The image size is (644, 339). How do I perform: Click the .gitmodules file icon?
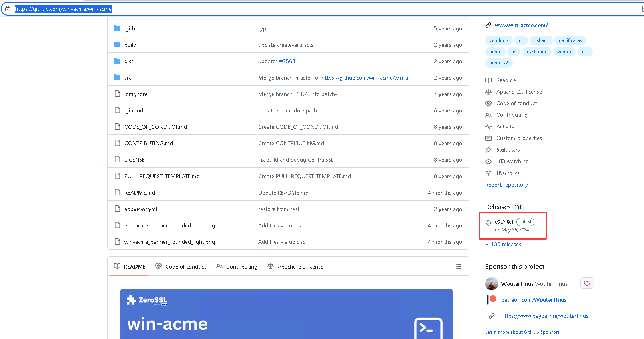[x=117, y=110]
